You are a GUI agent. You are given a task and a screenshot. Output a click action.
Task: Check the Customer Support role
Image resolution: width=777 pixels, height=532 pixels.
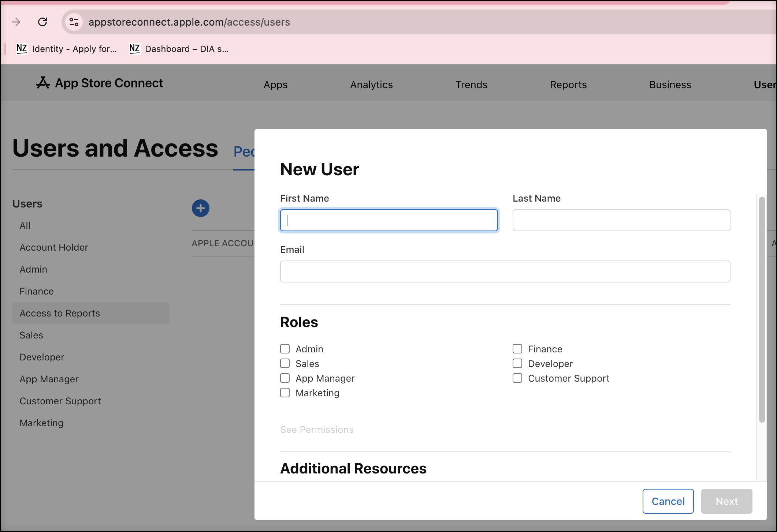pyautogui.click(x=517, y=378)
